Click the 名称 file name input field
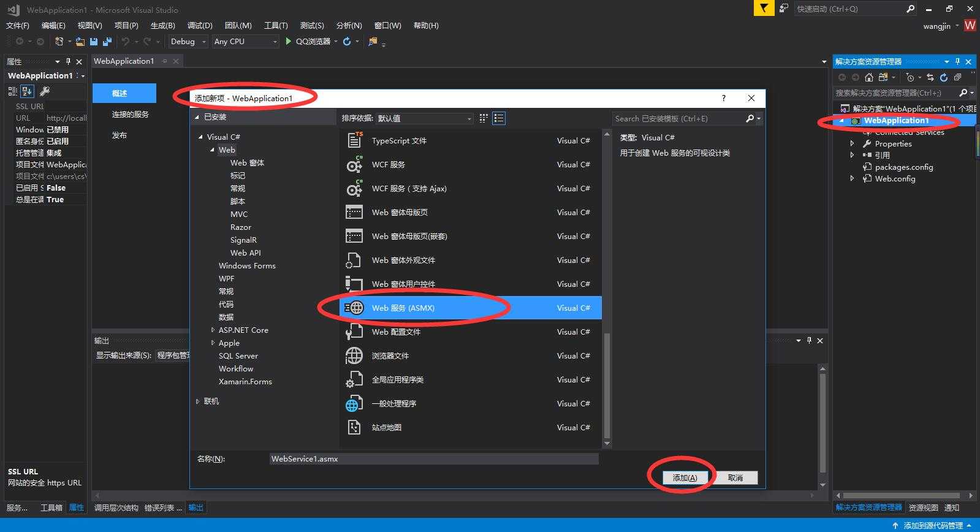Viewport: 980px width, 532px height. [434, 458]
